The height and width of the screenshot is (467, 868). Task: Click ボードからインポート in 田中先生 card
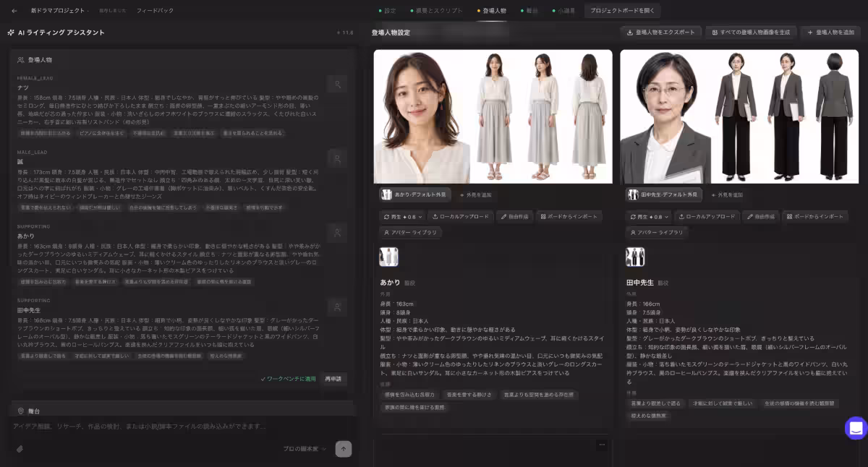click(816, 216)
